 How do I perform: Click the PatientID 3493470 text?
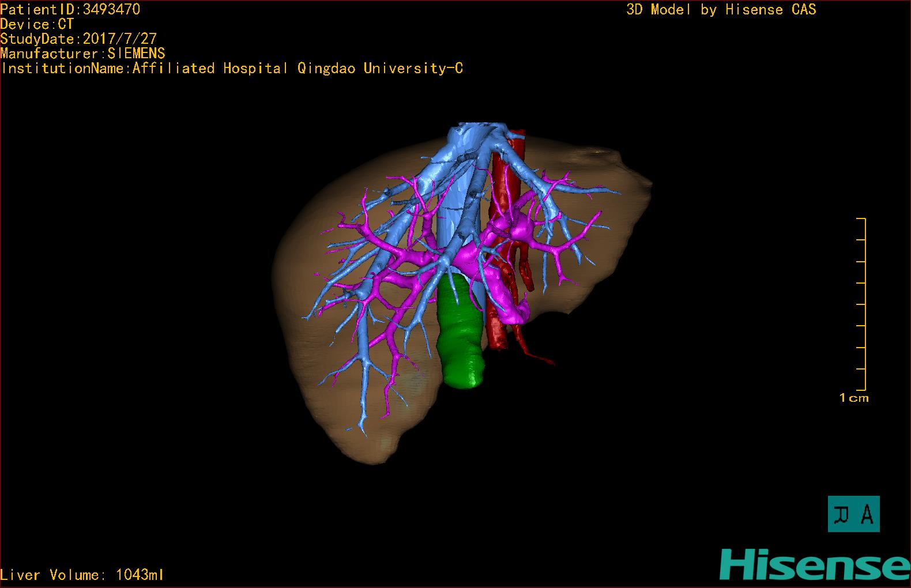pyautogui.click(x=70, y=9)
